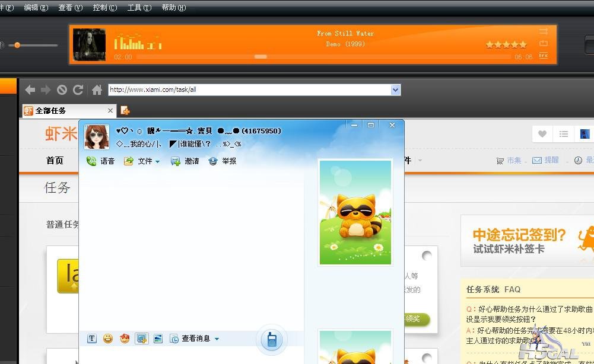Image resolution: width=594 pixels, height=364 pixels.
Task: Click the 领奖 green button
Action: [x=417, y=319]
